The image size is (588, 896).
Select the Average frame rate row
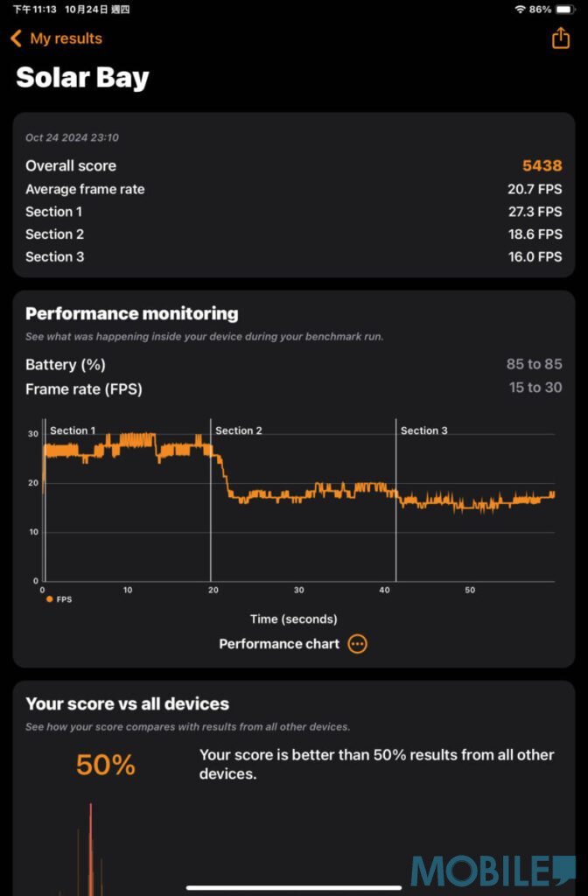coord(293,189)
